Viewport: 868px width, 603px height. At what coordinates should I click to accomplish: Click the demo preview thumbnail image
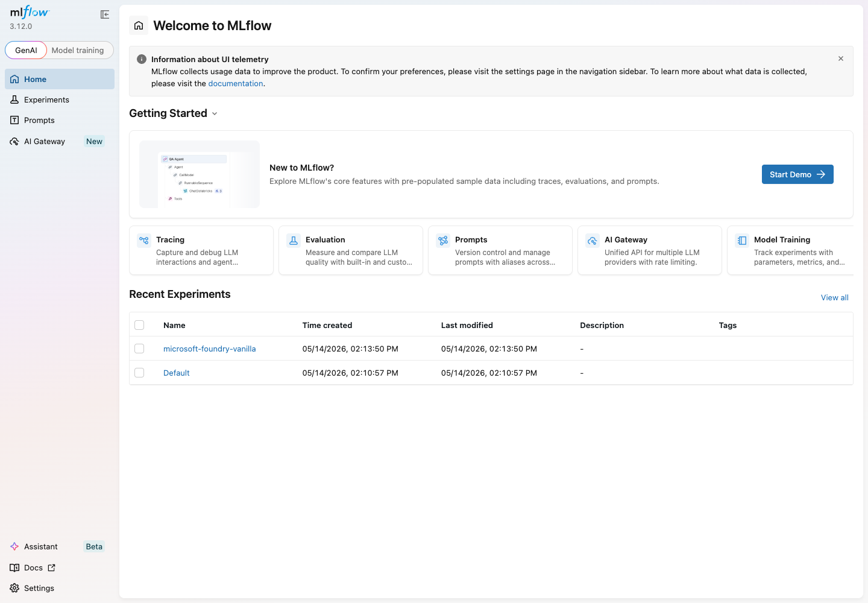200,174
